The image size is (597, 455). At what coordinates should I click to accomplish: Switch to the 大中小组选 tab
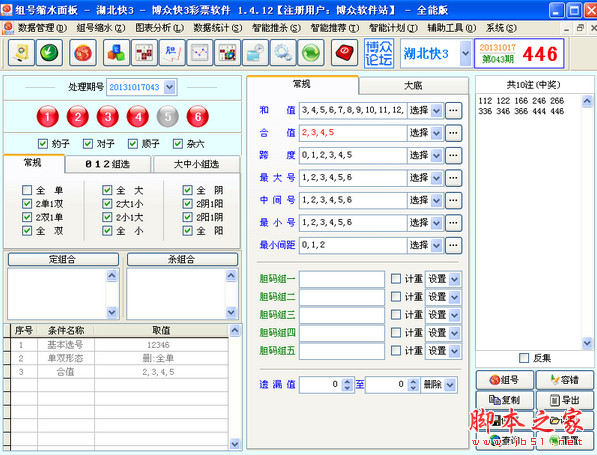point(196,164)
